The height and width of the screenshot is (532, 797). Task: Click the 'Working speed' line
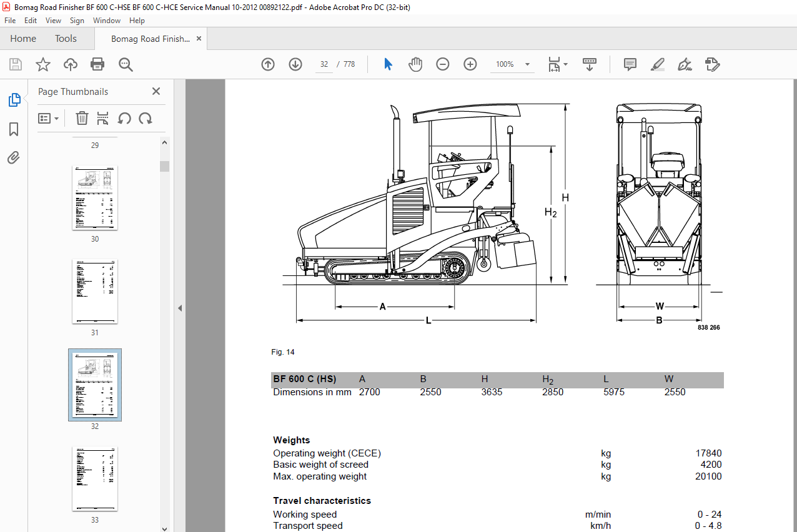tap(305, 515)
